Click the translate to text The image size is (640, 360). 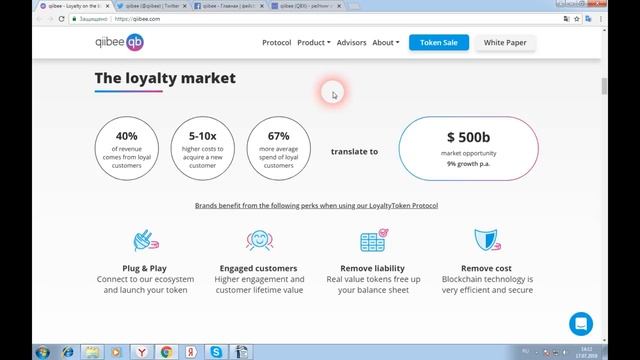(354, 151)
